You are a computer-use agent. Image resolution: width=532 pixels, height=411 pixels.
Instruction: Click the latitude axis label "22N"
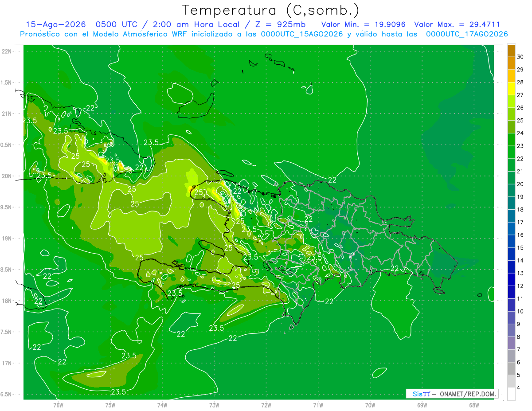point(7,51)
